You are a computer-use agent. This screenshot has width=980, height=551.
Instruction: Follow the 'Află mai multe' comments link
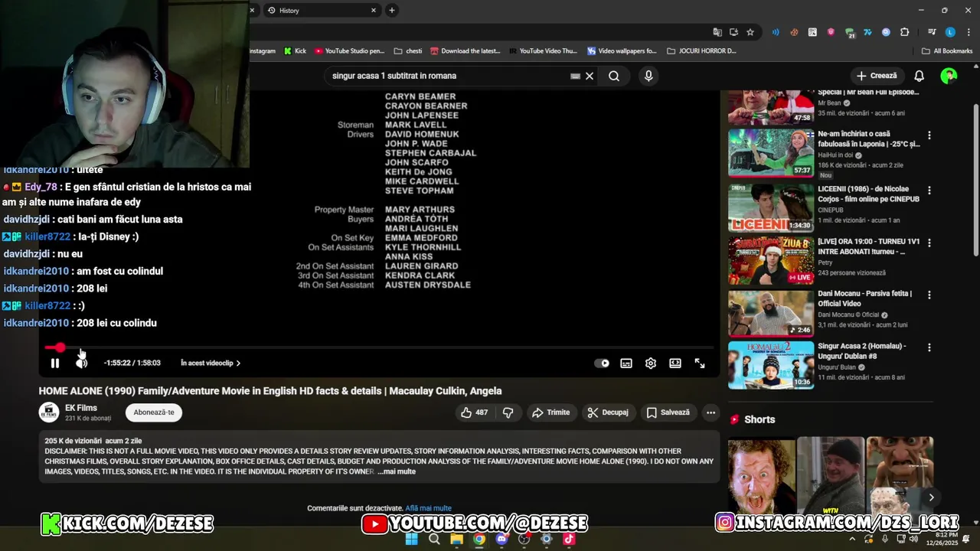tap(429, 508)
